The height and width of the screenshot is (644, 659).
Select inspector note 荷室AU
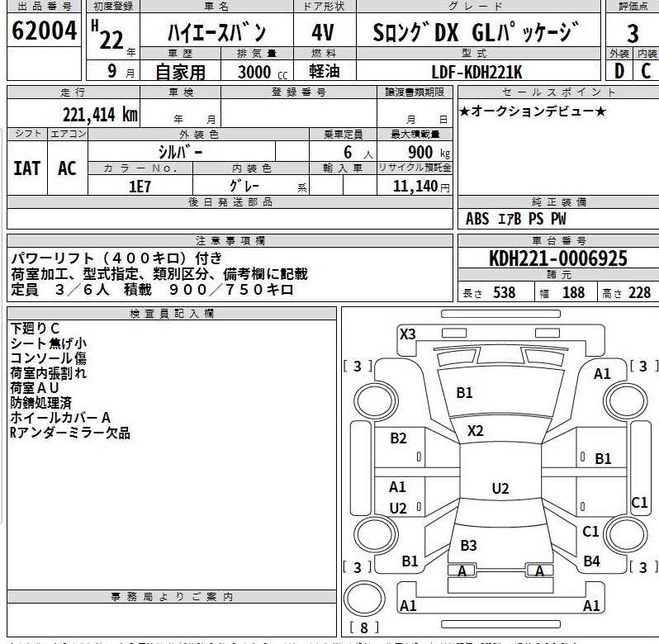[x=35, y=388]
